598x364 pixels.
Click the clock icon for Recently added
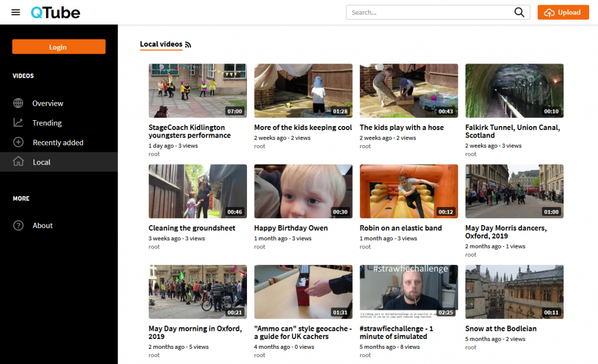(x=18, y=142)
